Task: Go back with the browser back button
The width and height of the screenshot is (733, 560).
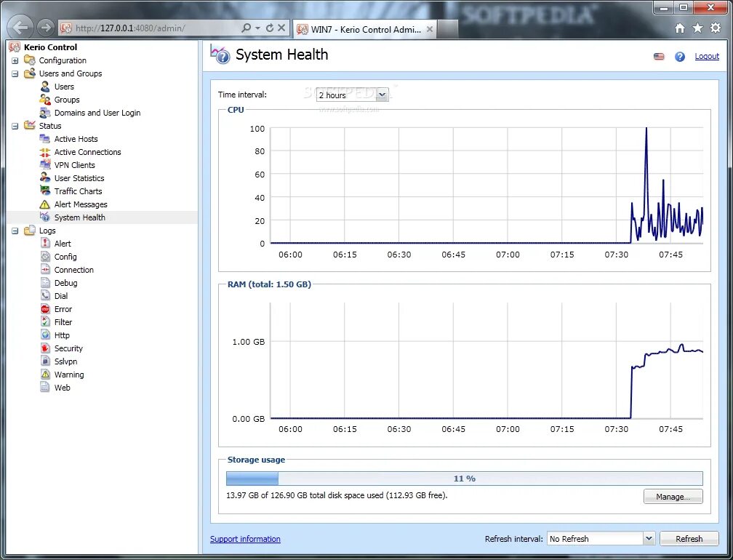Action: point(20,28)
